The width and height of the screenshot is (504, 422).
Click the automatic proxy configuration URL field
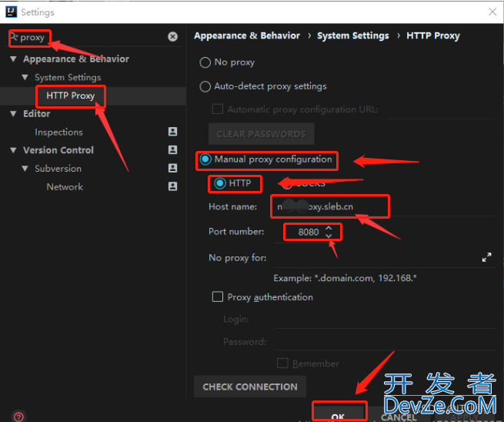click(442, 109)
